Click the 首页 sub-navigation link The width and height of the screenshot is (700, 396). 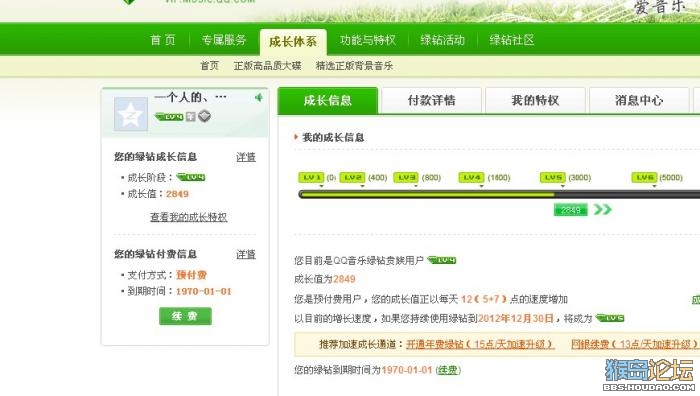click(x=209, y=66)
